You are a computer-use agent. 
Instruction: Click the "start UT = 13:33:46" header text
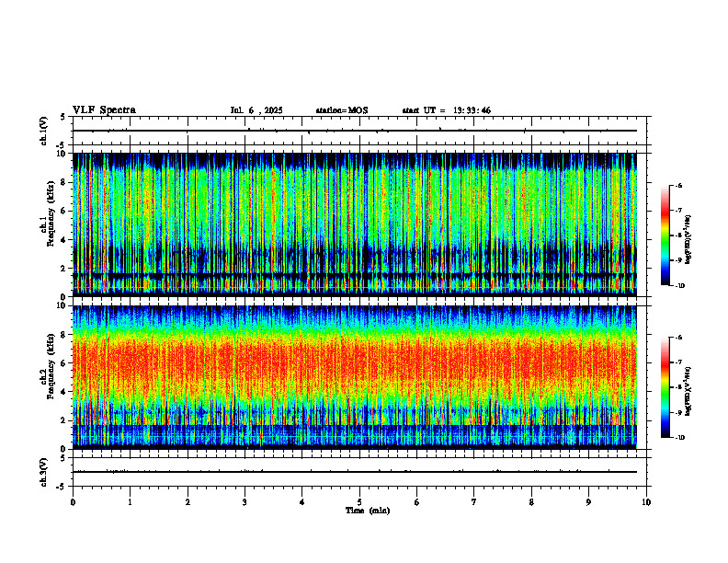pyautogui.click(x=446, y=110)
